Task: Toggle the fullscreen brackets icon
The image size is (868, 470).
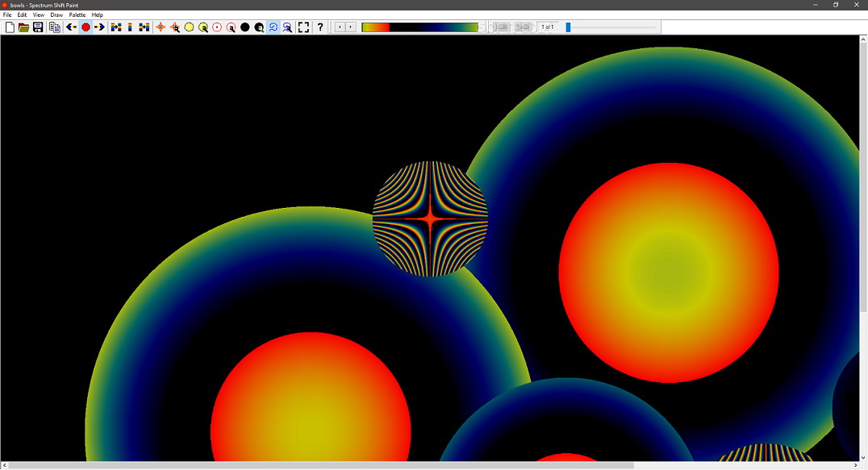Action: (303, 27)
